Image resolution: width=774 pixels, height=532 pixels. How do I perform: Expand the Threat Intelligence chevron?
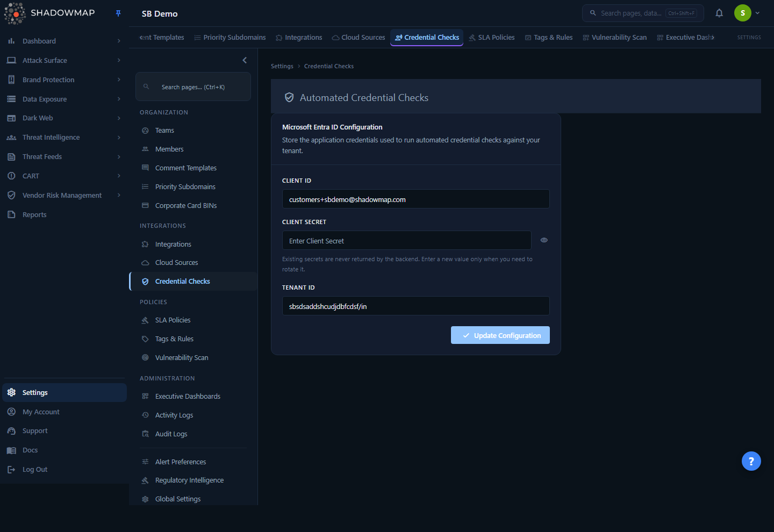(119, 138)
